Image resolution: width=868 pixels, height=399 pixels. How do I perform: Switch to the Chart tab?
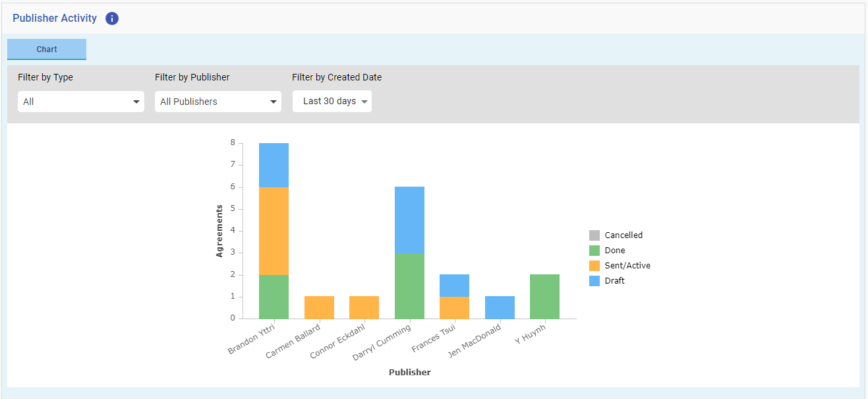[x=47, y=49]
